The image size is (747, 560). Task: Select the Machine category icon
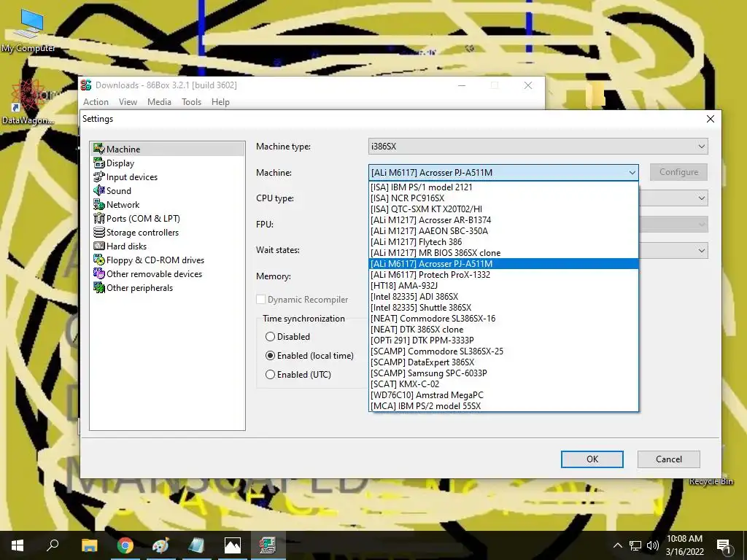99,149
